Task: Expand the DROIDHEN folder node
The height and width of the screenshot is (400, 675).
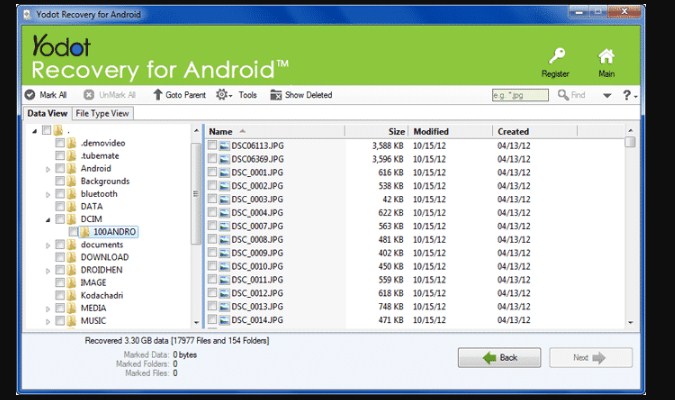Action: click(48, 271)
